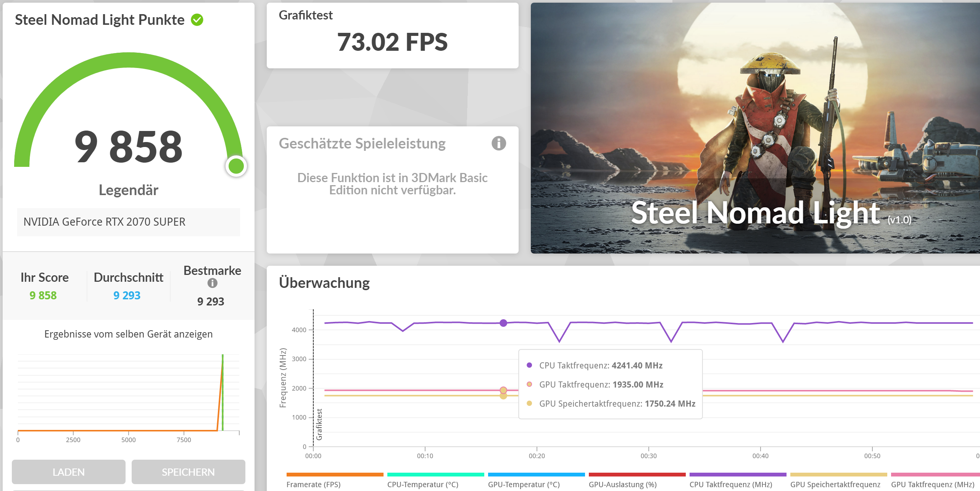Click Ergebnisse vom selben Gerät anzeigen

[128, 334]
